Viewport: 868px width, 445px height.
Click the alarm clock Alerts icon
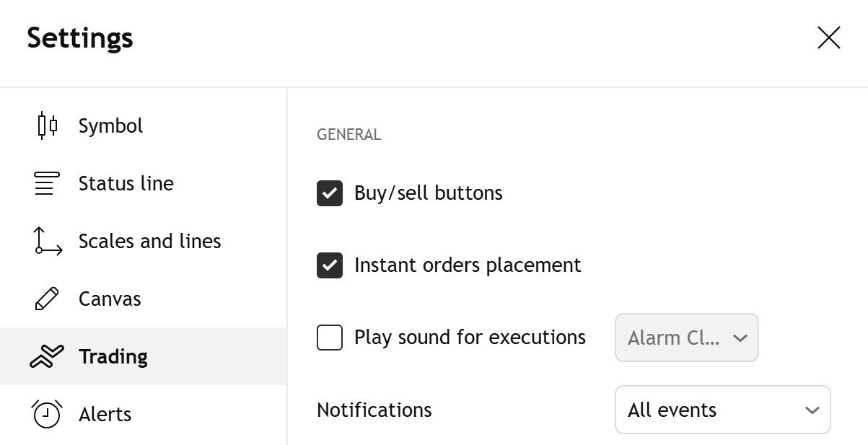[x=47, y=414]
